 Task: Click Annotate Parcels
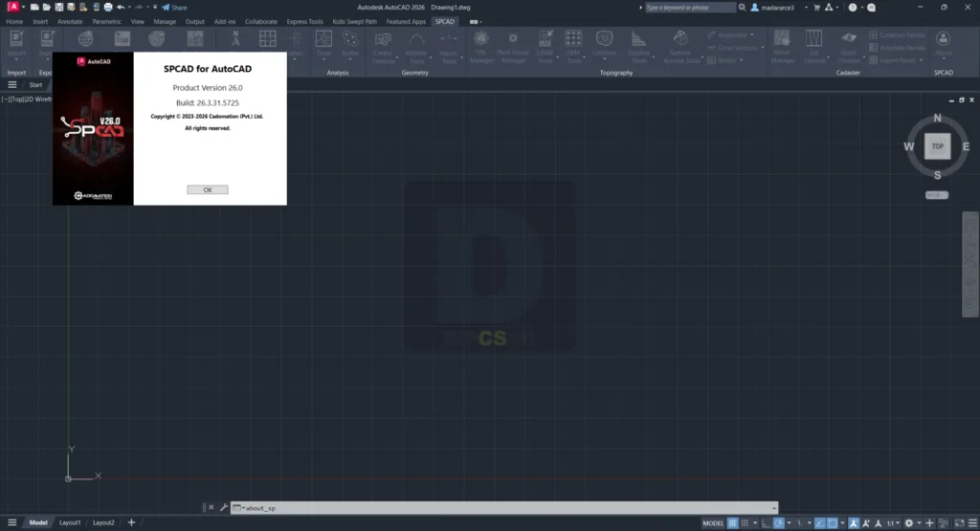(x=897, y=48)
